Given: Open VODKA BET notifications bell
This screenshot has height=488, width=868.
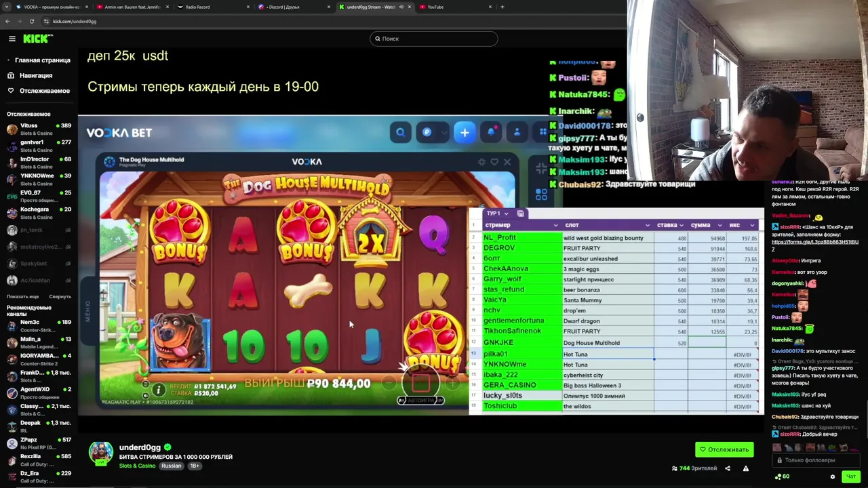Looking at the screenshot, I should [x=492, y=133].
